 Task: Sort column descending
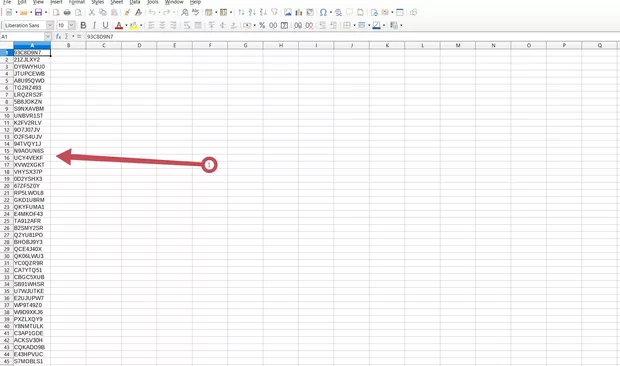pos(263,13)
